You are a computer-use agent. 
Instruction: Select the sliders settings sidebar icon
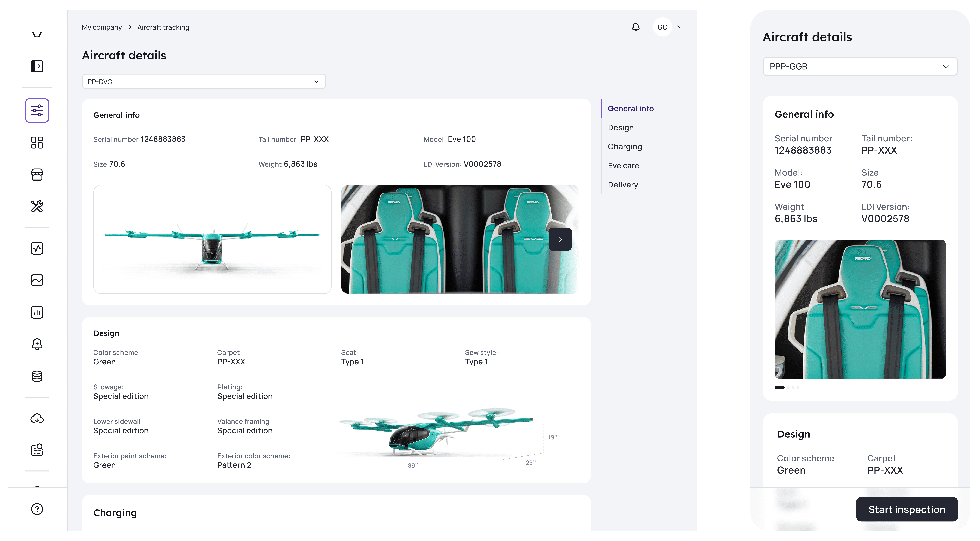(x=37, y=110)
